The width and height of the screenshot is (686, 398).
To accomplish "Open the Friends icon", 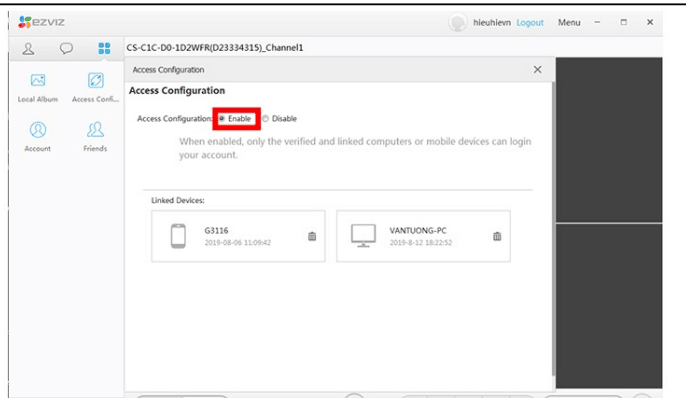I will click(x=95, y=130).
